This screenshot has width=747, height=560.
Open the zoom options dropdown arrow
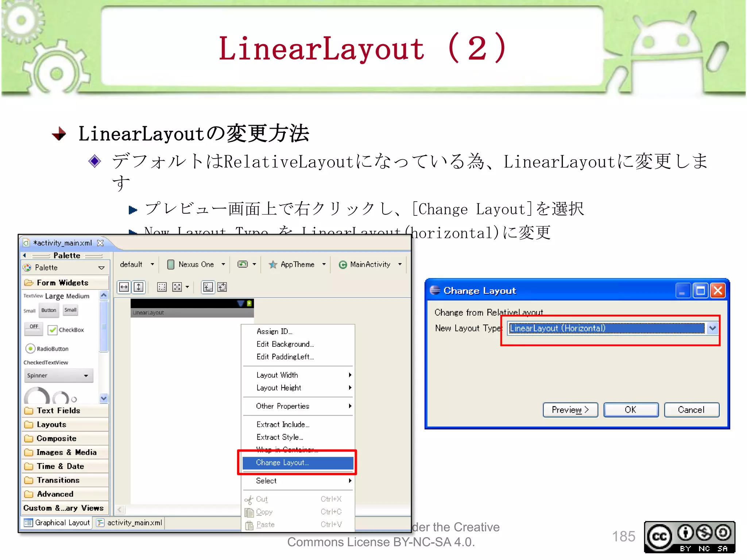pyautogui.click(x=187, y=287)
